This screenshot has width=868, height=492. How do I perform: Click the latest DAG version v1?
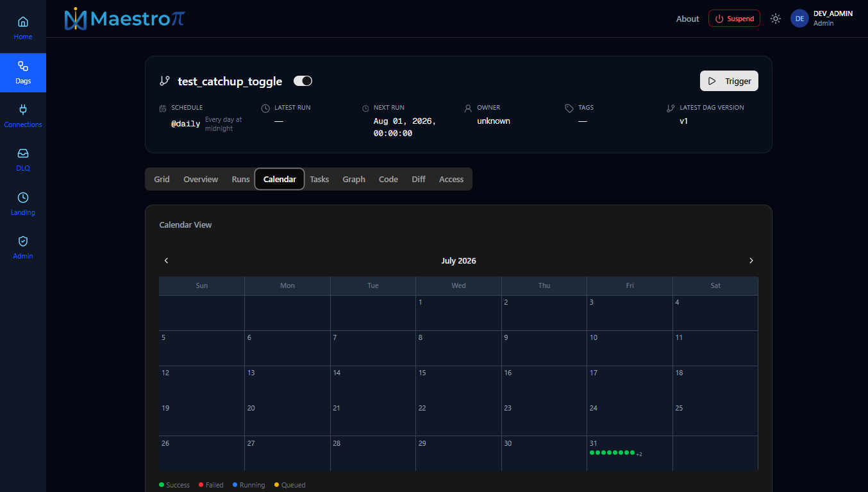[684, 121]
